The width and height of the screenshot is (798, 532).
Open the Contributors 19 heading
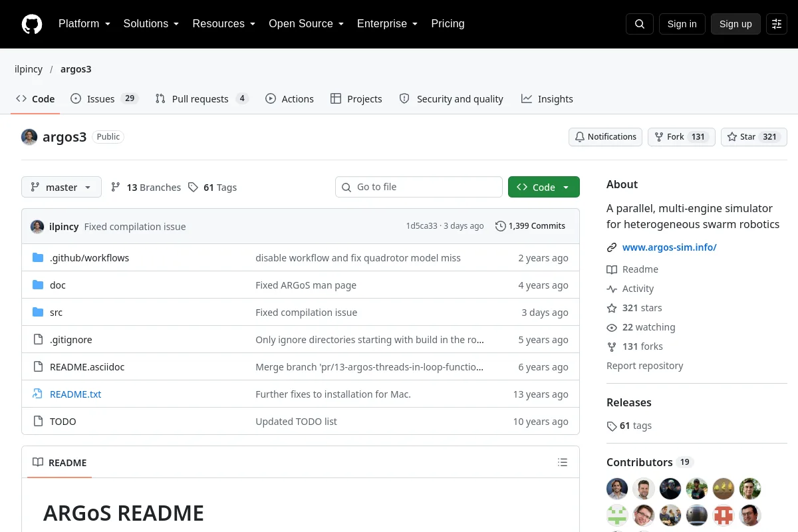pos(650,462)
